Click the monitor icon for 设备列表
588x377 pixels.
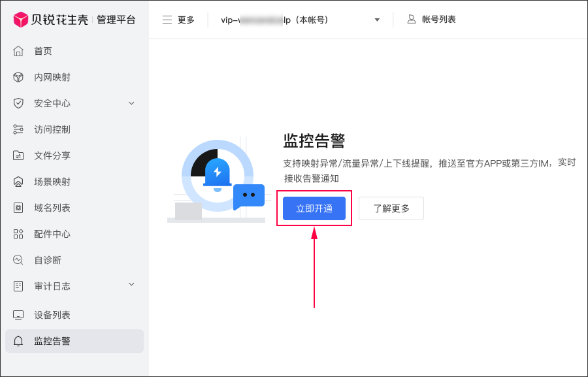coord(18,315)
